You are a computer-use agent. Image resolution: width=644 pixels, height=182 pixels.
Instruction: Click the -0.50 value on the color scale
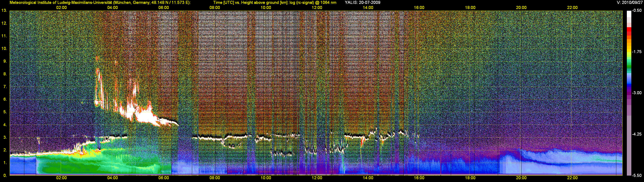637,11
